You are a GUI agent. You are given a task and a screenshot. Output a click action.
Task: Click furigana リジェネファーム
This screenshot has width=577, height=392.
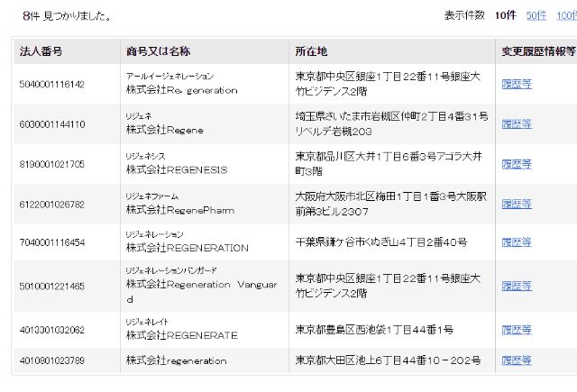point(151,196)
